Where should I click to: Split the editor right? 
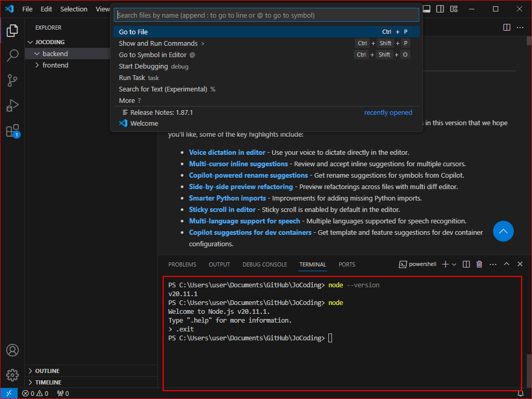click(x=507, y=28)
